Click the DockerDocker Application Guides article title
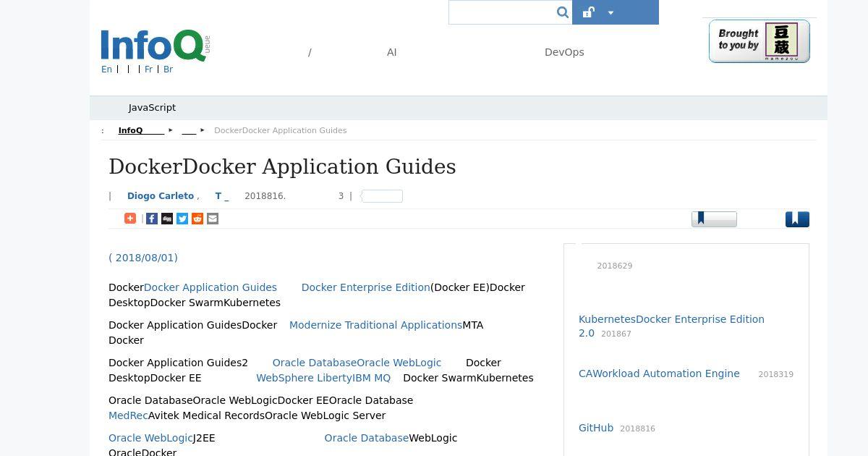 [x=282, y=166]
